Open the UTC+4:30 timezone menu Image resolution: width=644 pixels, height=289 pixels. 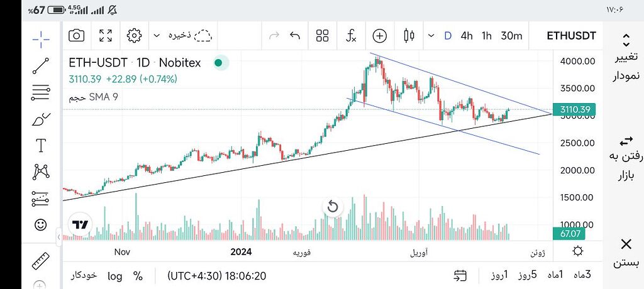(217, 276)
